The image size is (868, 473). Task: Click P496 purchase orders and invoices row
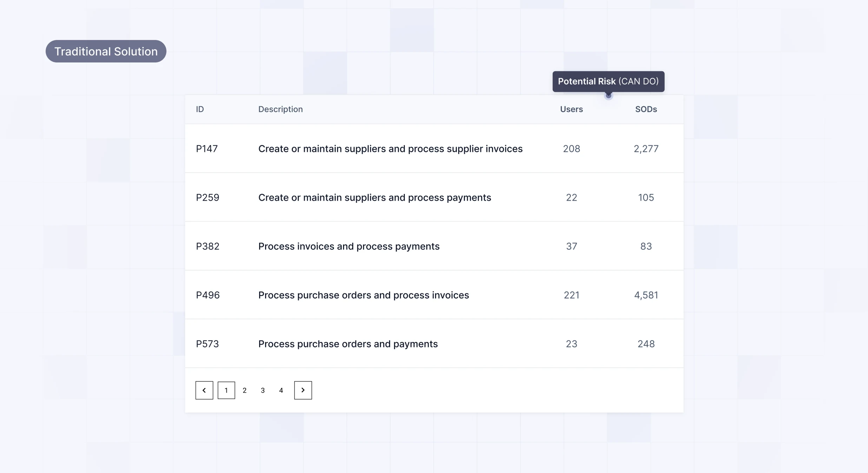pos(363,295)
